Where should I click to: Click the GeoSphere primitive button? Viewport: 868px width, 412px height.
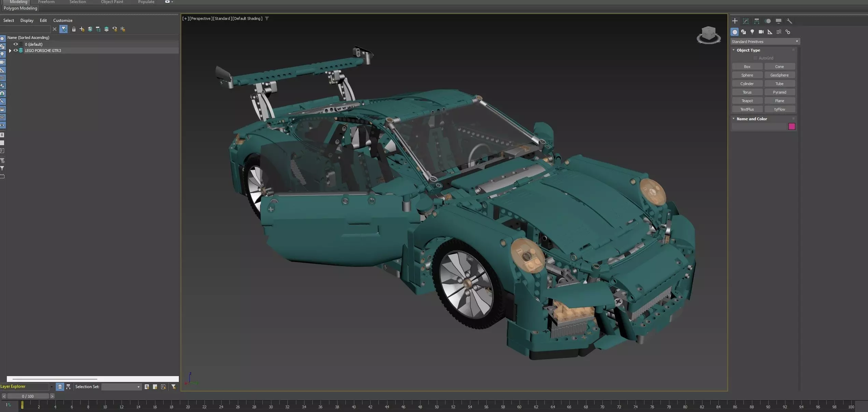tap(780, 75)
